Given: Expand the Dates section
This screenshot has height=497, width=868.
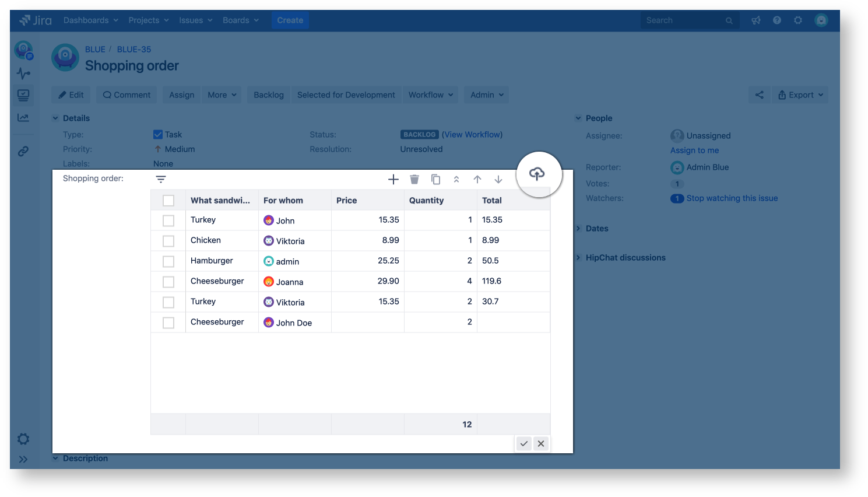Looking at the screenshot, I should point(596,229).
